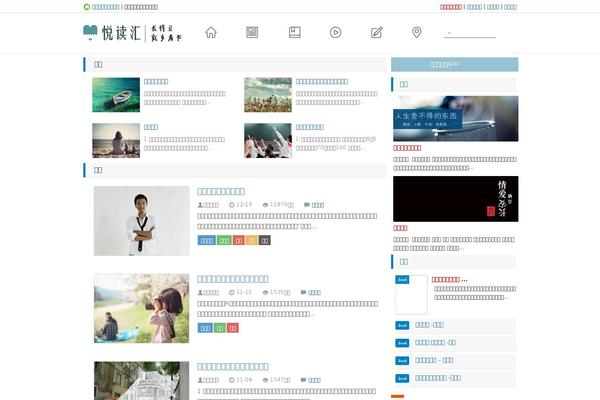Click the red tag under the 12-18 article
This screenshot has height=400, width=600.
(239, 240)
